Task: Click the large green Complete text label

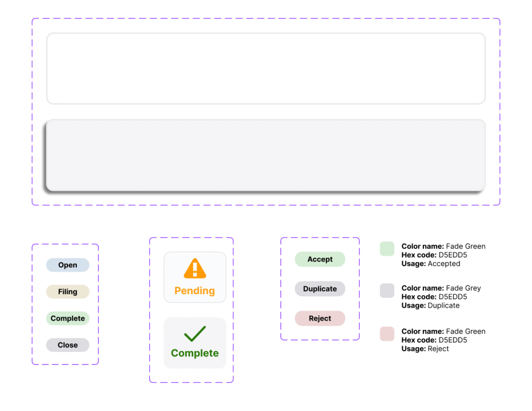Action: point(195,353)
